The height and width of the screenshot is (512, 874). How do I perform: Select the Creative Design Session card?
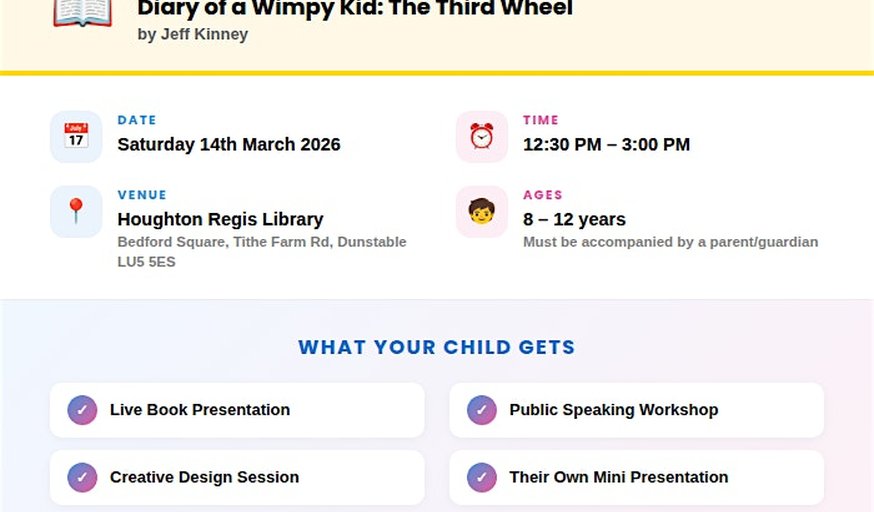coord(237,477)
